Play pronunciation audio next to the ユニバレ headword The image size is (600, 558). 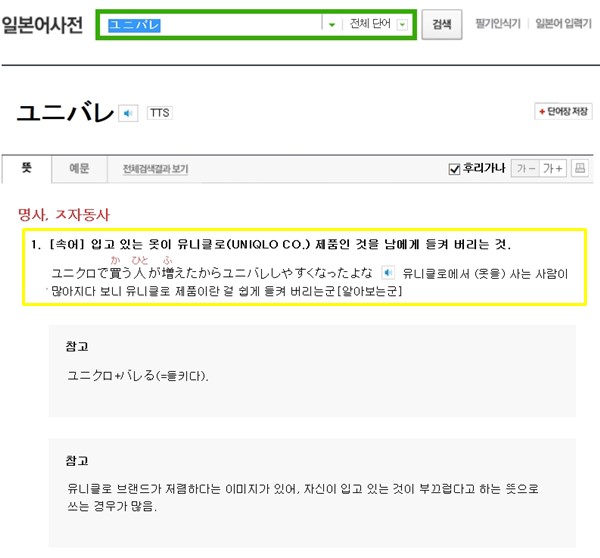pyautogui.click(x=128, y=113)
